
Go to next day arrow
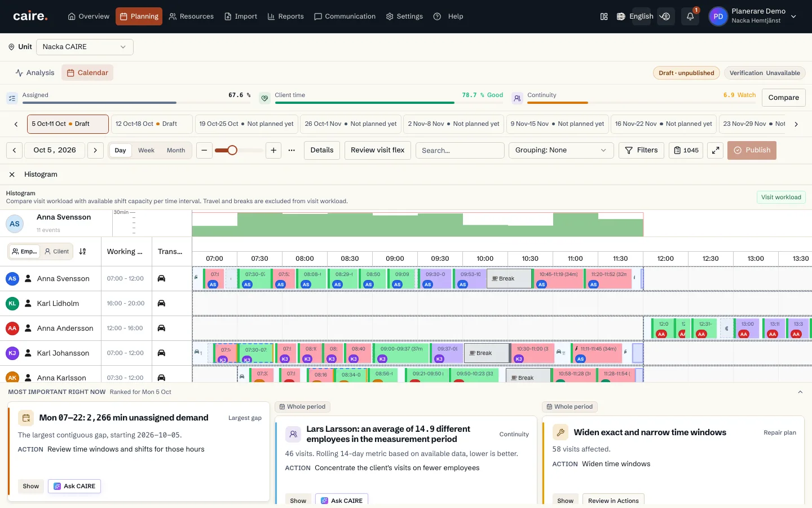tap(95, 150)
